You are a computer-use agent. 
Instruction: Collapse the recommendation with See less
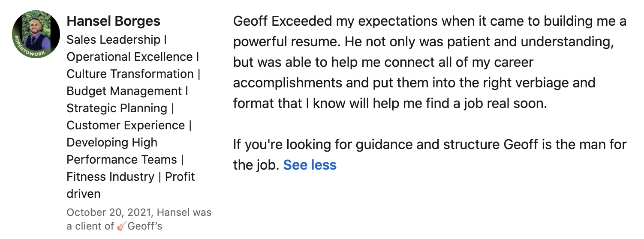pyautogui.click(x=310, y=165)
